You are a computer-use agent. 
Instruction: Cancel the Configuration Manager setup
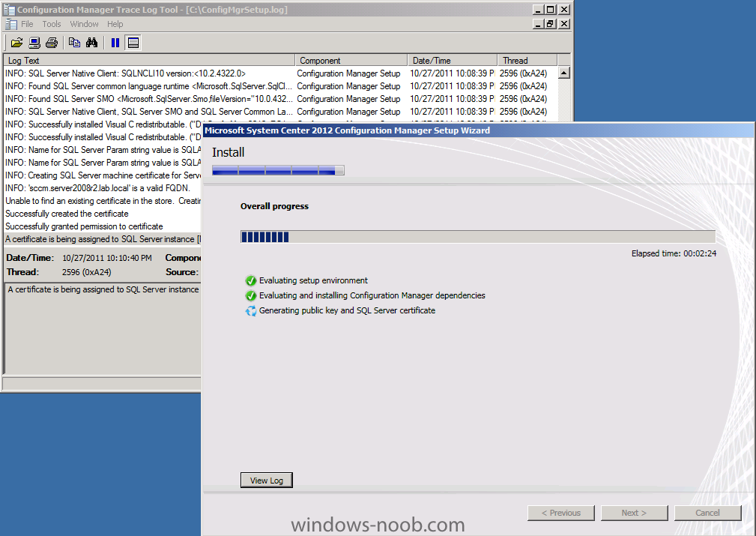pyautogui.click(x=707, y=513)
